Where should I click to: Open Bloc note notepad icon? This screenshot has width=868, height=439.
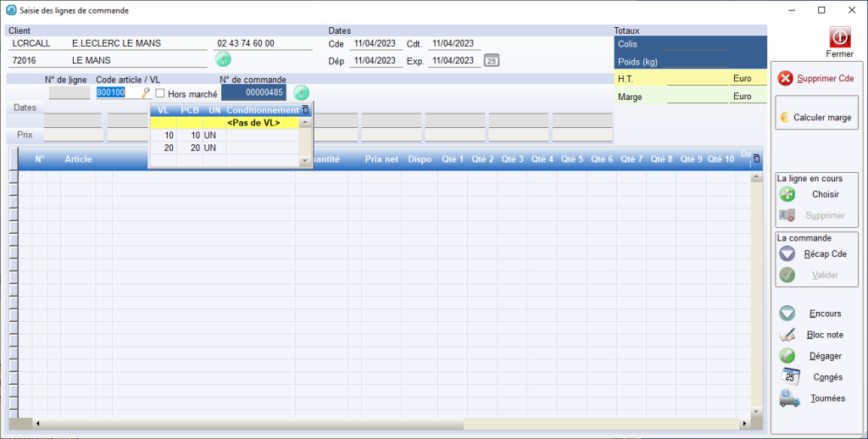click(x=787, y=335)
